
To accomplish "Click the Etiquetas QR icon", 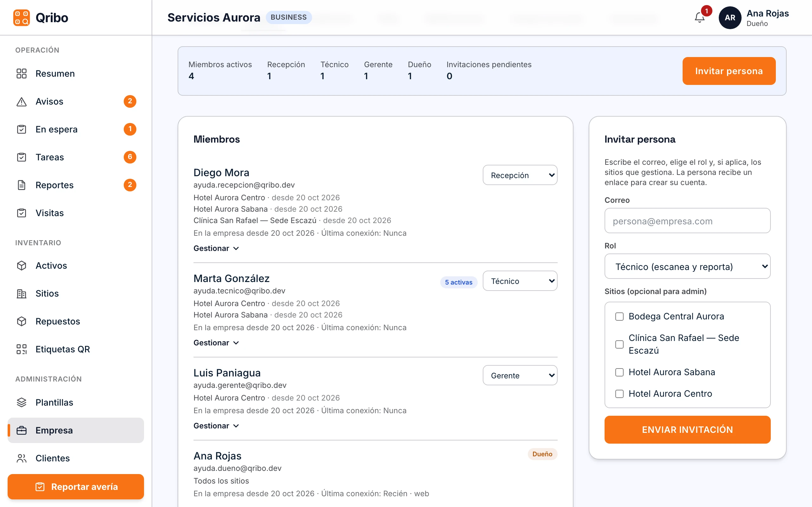I will click(22, 349).
